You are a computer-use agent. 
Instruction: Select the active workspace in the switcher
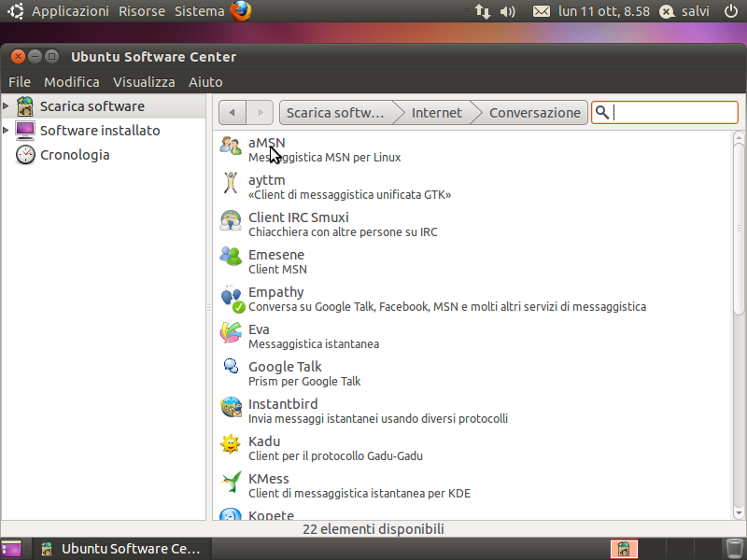coord(624,549)
